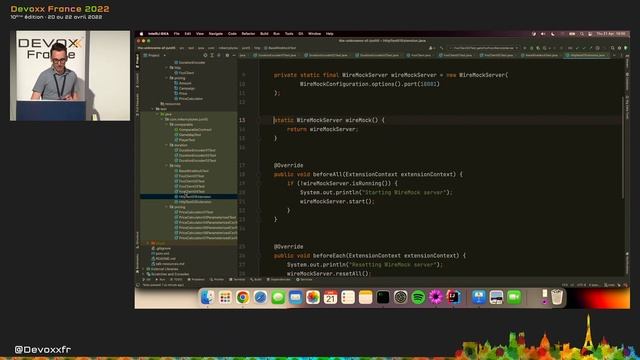
Task: Open IDE settings gear in IntelliJ toolbar
Action: coord(619,48)
